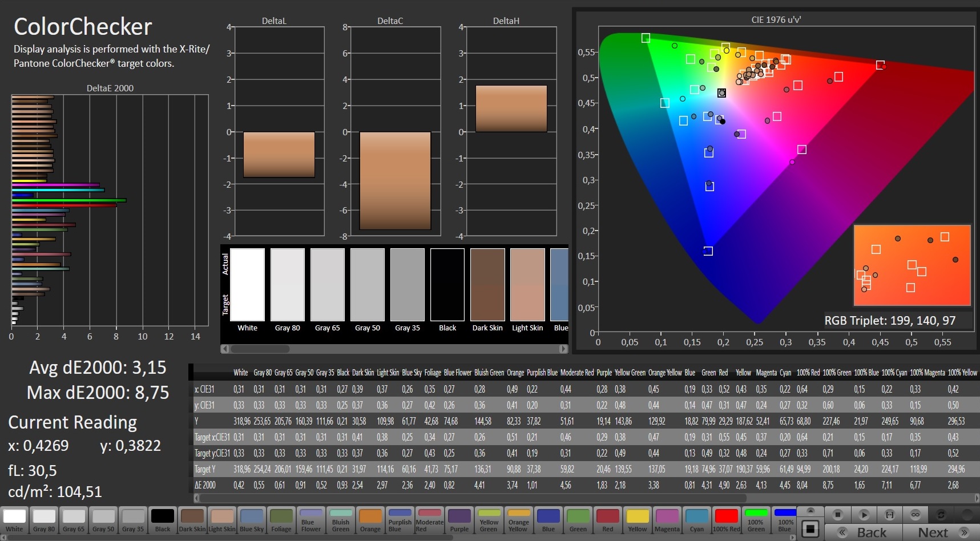Image resolution: width=980 pixels, height=541 pixels.
Task: Expand panel with the up arrow button
Action: click(810, 511)
